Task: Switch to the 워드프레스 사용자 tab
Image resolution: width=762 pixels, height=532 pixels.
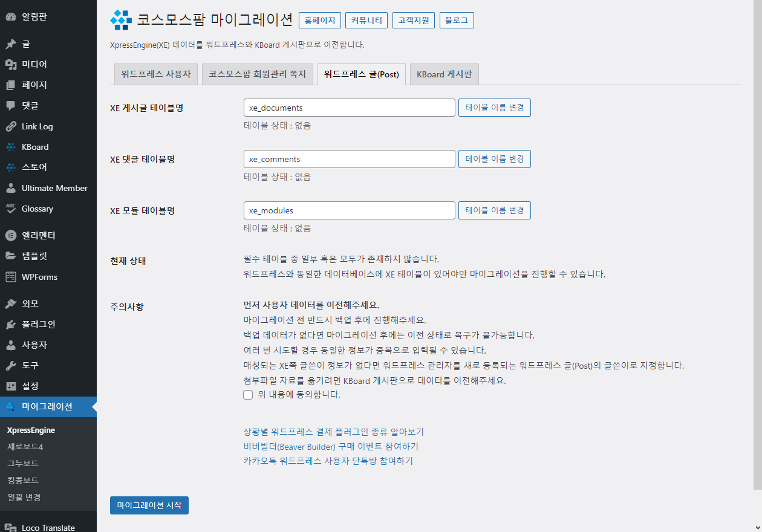Action: [x=156, y=74]
